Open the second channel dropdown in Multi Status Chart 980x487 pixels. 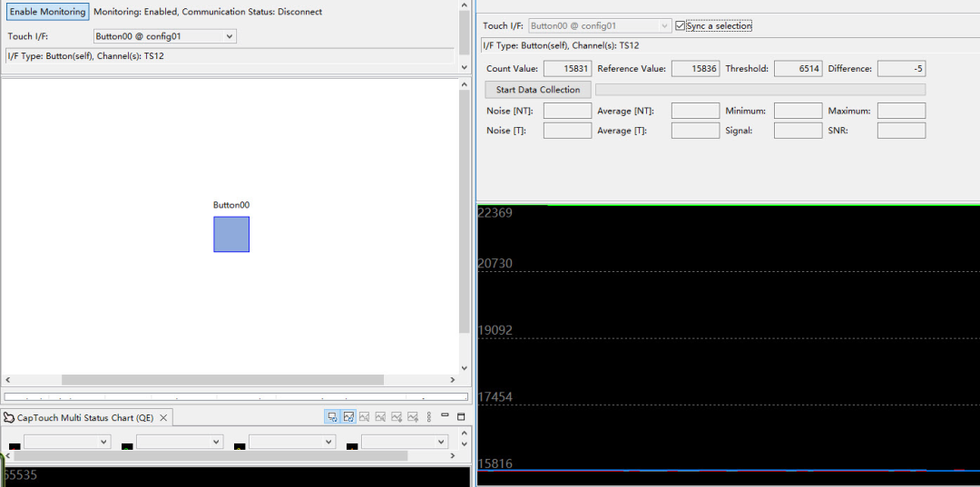click(180, 442)
